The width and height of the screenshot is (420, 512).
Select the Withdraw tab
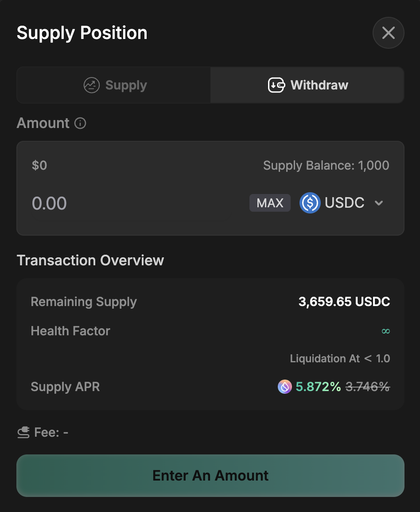pos(307,85)
